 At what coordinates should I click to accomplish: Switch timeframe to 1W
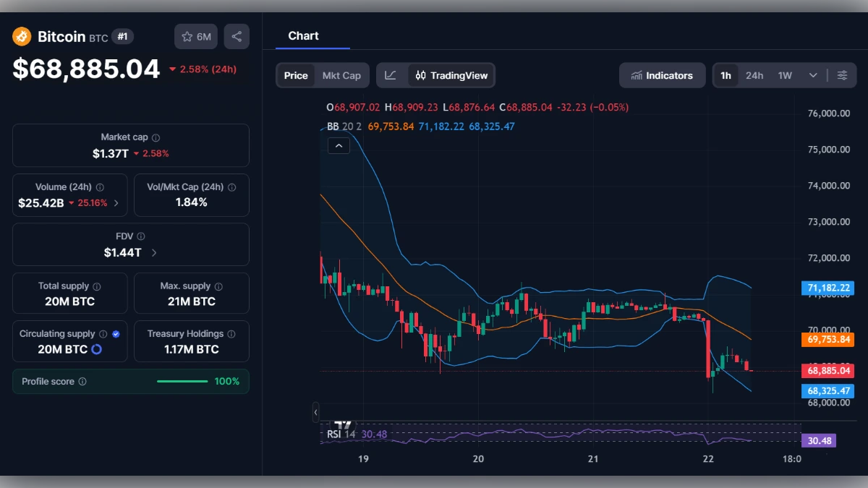[x=783, y=74]
